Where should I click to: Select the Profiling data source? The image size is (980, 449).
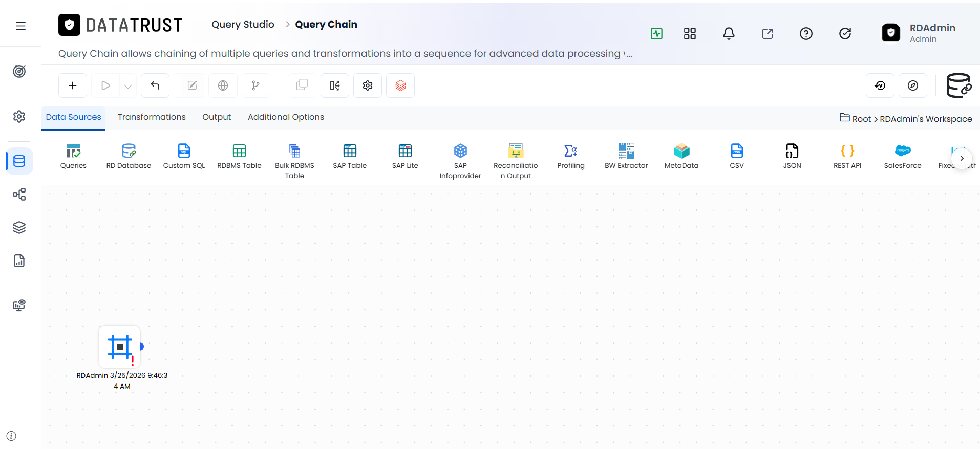pyautogui.click(x=571, y=156)
